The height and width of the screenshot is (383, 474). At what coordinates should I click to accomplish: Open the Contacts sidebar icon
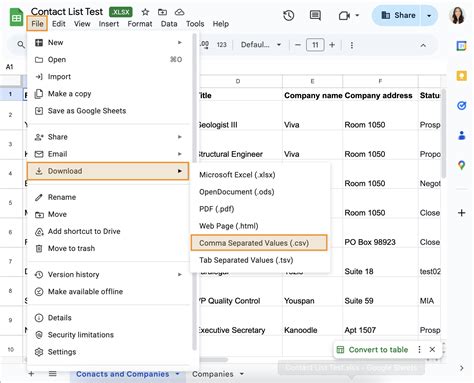462,135
